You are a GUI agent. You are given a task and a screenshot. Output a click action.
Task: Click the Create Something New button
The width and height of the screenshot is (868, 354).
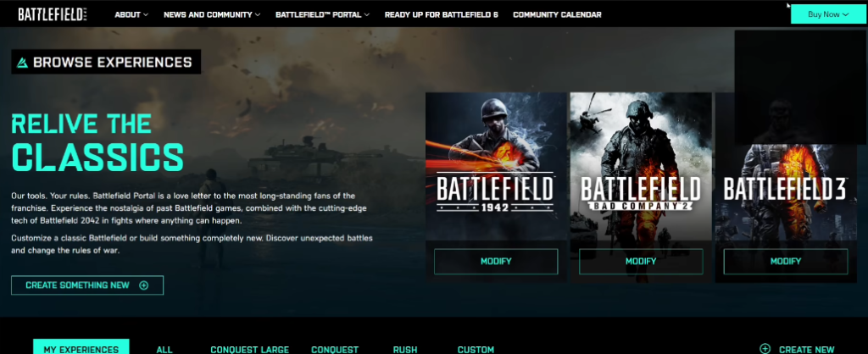click(87, 285)
